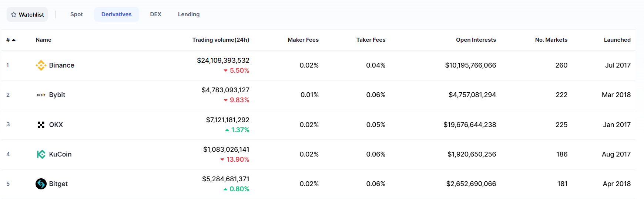
Task: Click Bitget launch date Apr 2018
Action: click(x=617, y=184)
